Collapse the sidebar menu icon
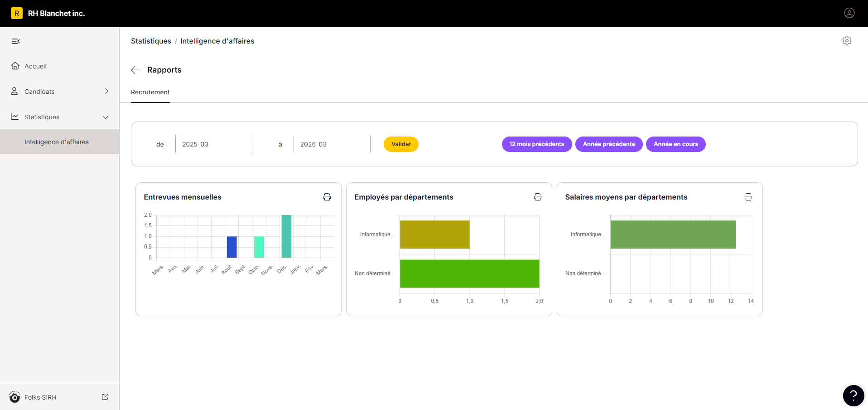This screenshot has width=868, height=410. click(16, 41)
